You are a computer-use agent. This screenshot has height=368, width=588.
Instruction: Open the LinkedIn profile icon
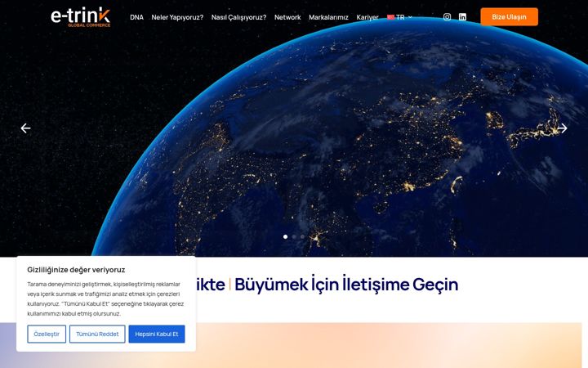point(462,17)
